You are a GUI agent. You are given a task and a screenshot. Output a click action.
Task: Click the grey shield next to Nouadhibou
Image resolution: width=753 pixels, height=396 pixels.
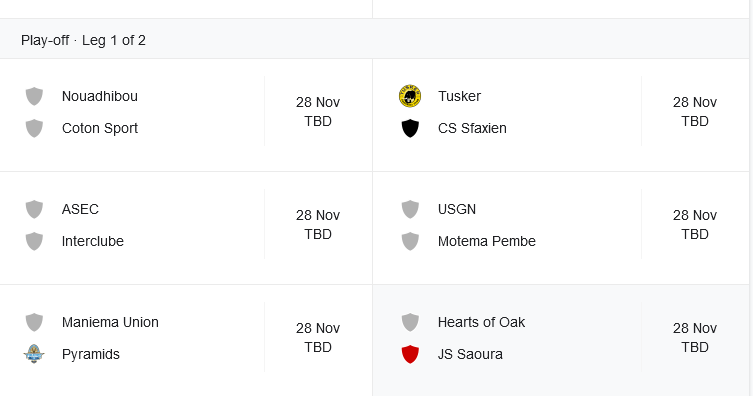[x=34, y=96]
